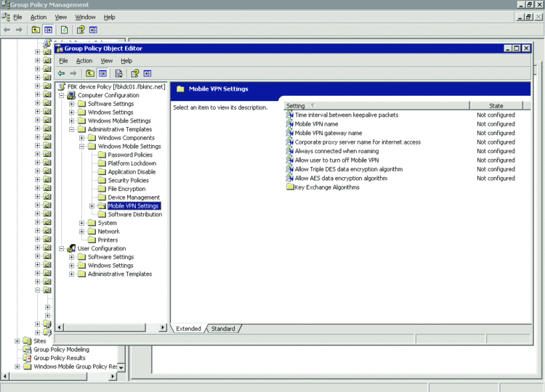Click the Help icon in Object Editor toolbar

coord(134,73)
